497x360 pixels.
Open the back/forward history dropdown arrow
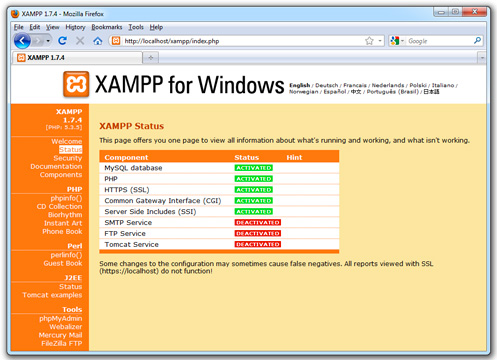48,41
